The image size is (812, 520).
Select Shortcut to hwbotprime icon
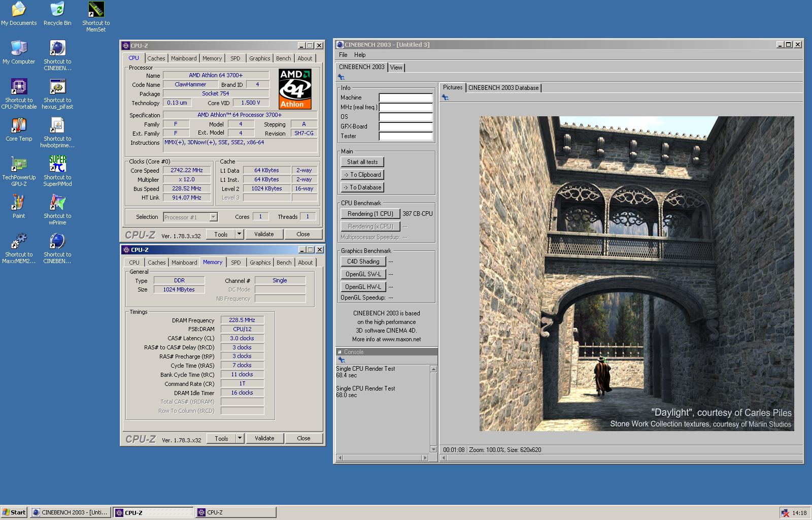click(x=57, y=133)
